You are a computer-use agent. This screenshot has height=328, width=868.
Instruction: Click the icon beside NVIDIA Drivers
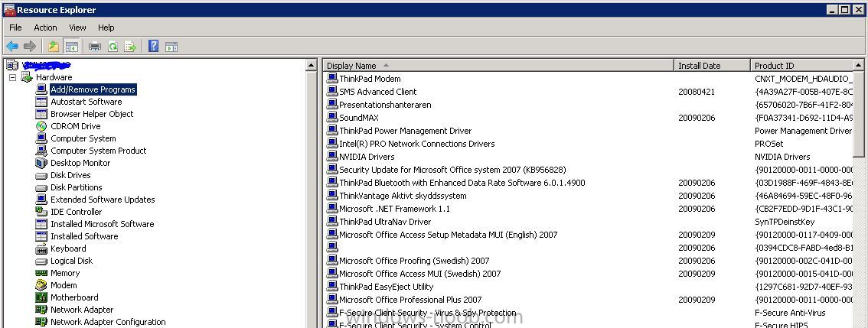click(332, 156)
